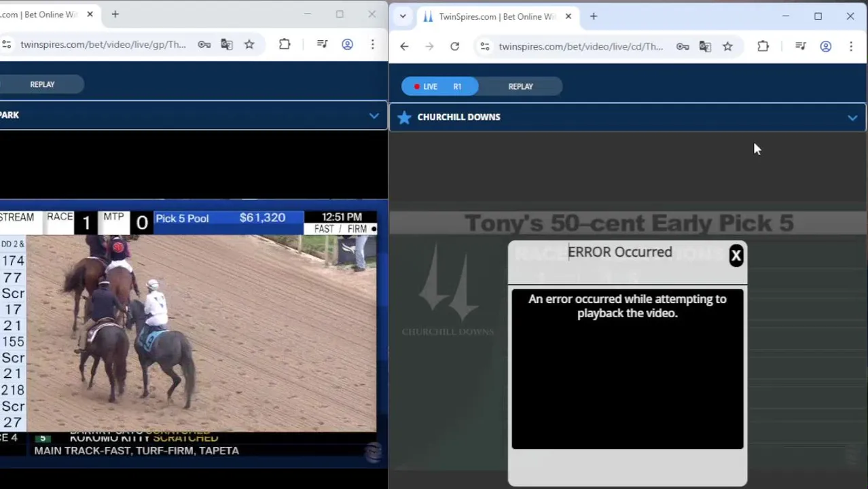
Task: Translate page icon in left address bar
Action: click(x=227, y=44)
